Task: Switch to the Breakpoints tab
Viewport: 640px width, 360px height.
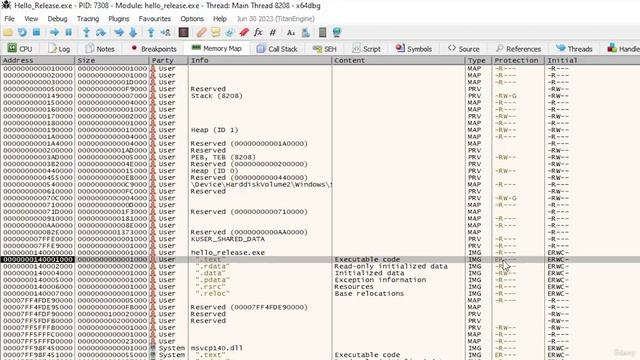Action: 153,49
